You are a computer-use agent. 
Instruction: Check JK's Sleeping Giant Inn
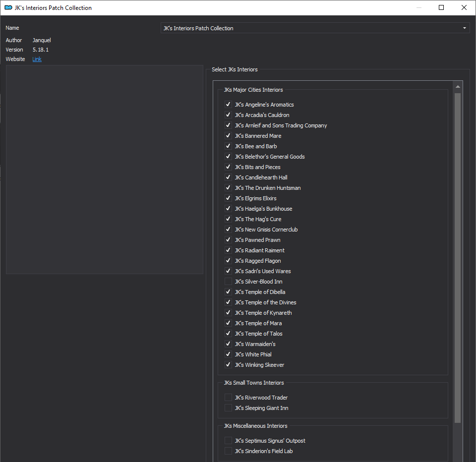(228, 407)
